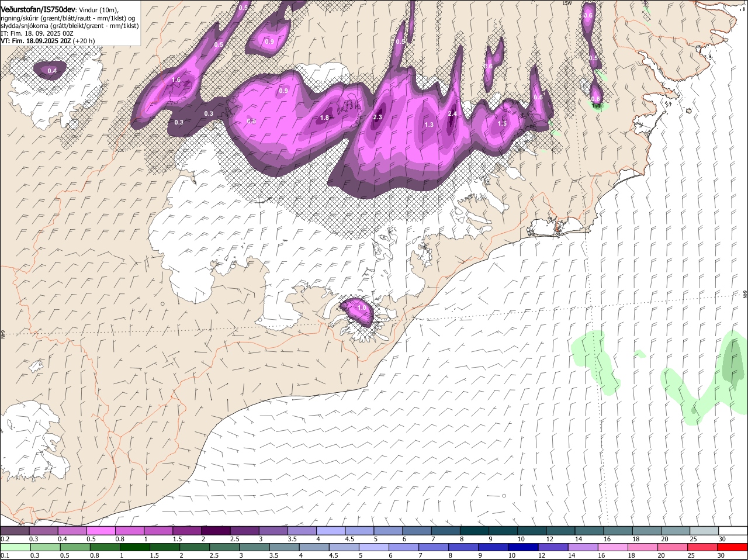Screen dimensions: 748x560
Task: Select the pink bottom-scale swatch labeled 16
Action: [613, 547]
